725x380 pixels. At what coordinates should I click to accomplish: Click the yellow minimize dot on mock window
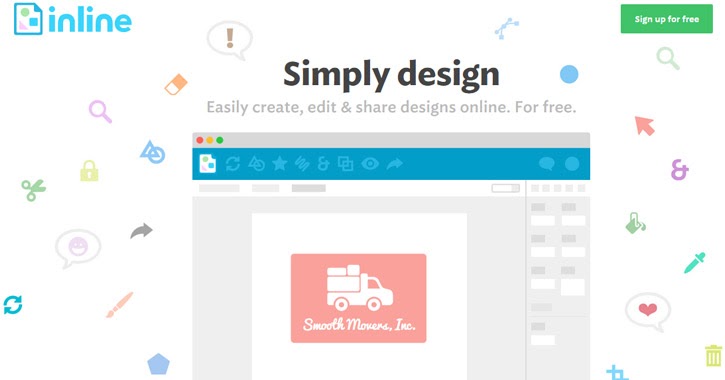pos(210,140)
